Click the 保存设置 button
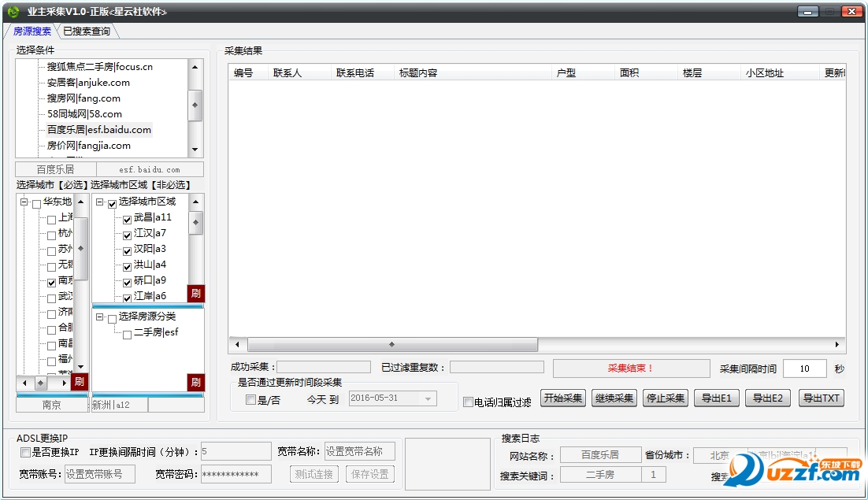868x500 pixels. tap(369, 474)
